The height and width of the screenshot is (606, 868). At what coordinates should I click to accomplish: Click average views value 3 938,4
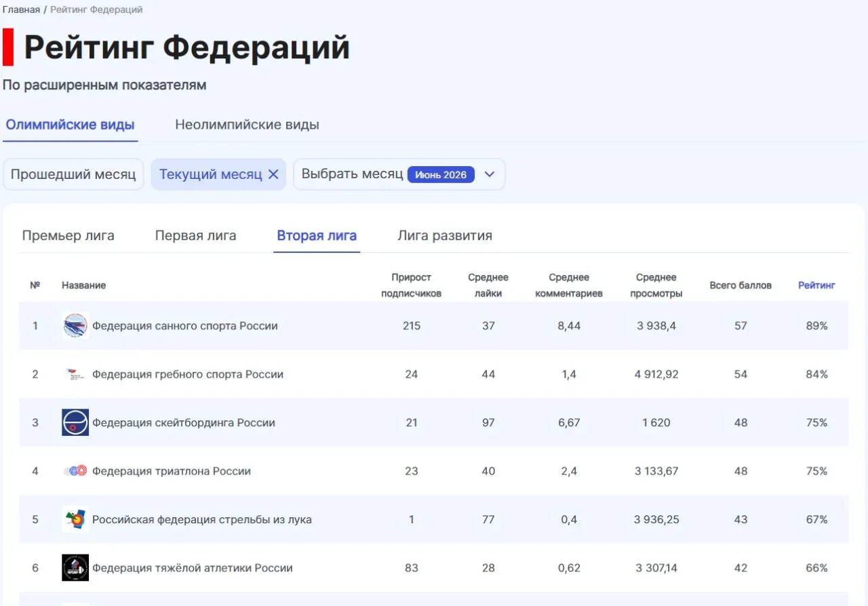(x=656, y=326)
